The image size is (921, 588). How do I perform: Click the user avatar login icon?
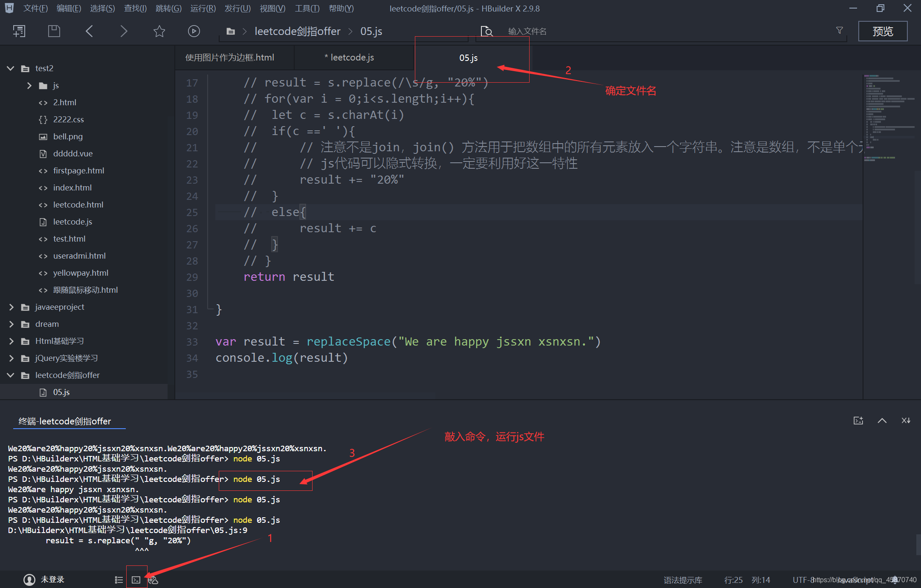[29, 579]
